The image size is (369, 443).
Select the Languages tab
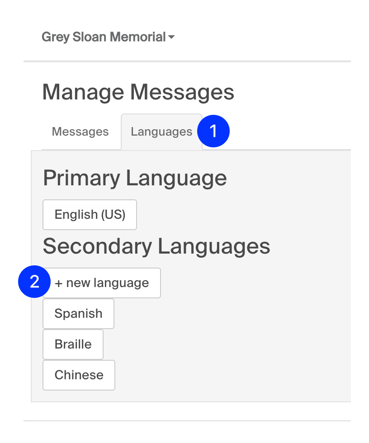tap(162, 132)
